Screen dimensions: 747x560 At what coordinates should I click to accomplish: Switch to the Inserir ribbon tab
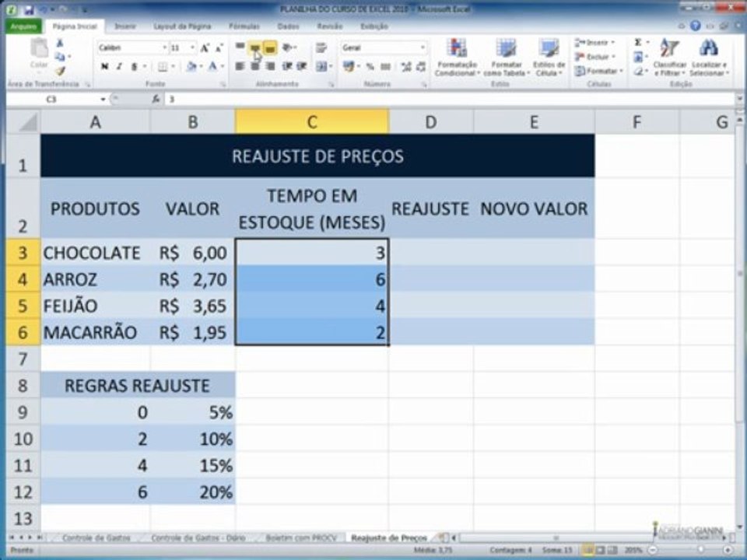[124, 26]
